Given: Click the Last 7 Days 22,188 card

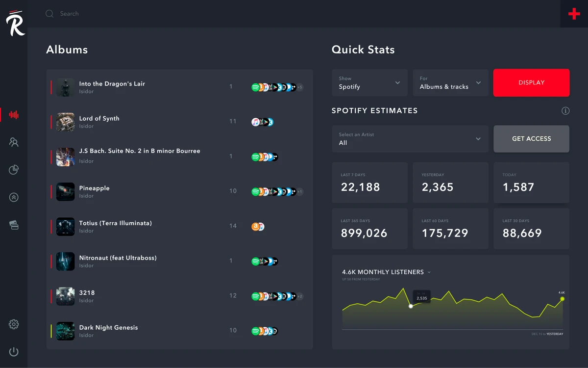Looking at the screenshot, I should click(x=369, y=183).
